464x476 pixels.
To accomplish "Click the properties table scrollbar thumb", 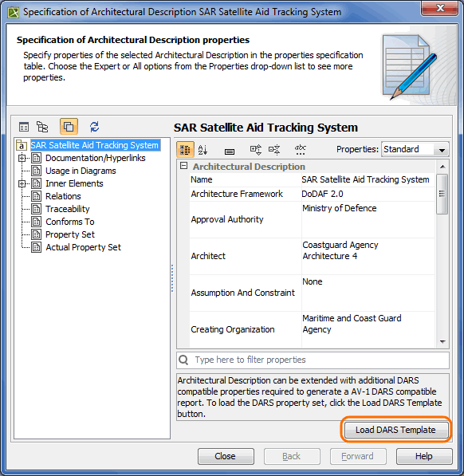I will pyautogui.click(x=442, y=194).
